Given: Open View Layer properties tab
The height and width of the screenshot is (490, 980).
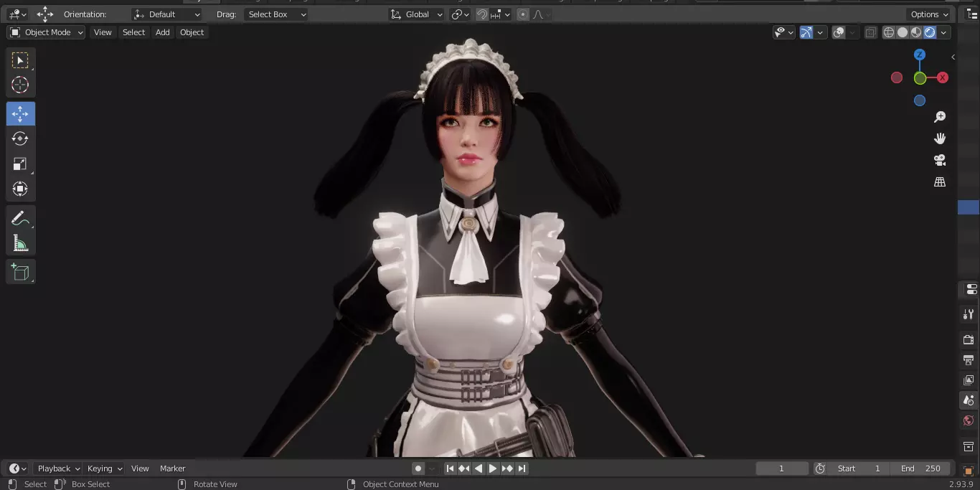Looking at the screenshot, I should 969,380.
